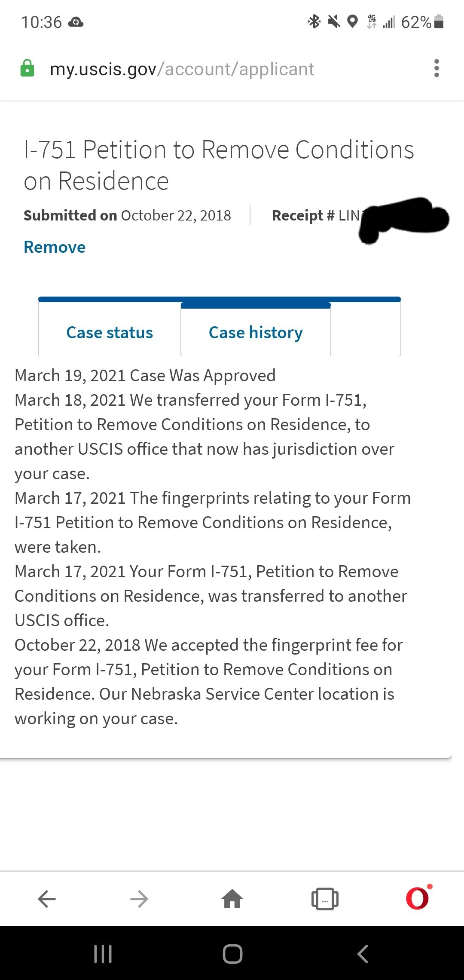Tap the location pin status icon
Image resolution: width=464 pixels, height=980 pixels.
click(x=352, y=21)
